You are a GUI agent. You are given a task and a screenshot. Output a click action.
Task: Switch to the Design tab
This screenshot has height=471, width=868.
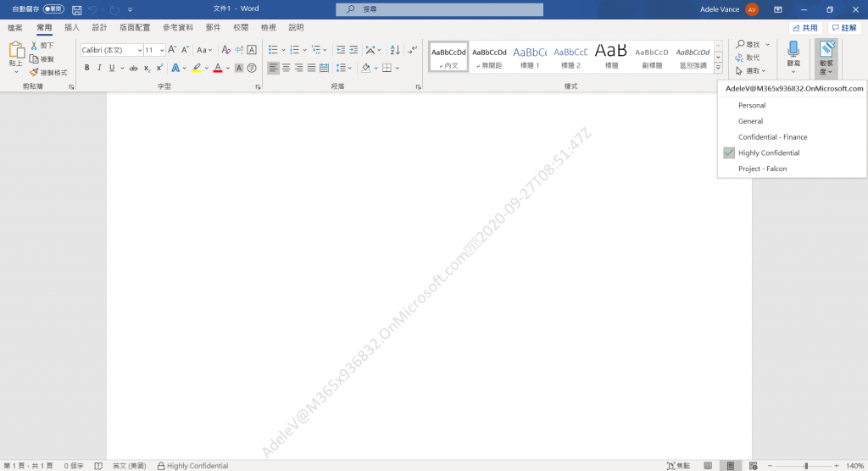click(100, 28)
